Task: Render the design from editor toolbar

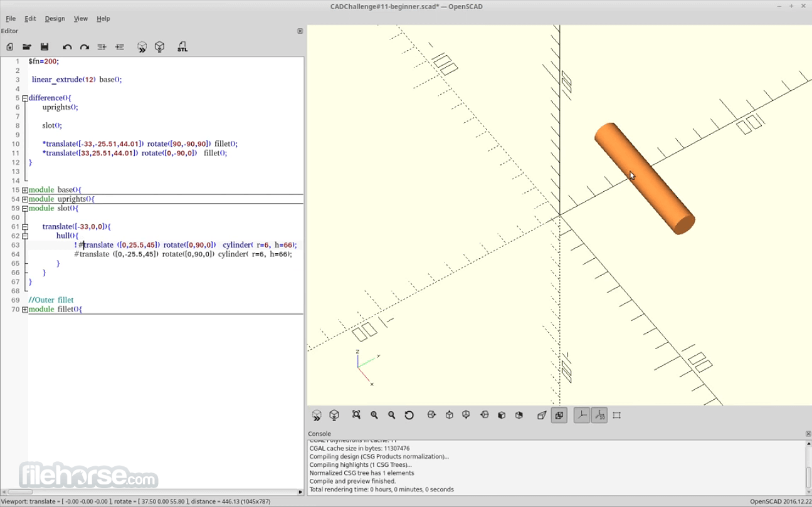Action: point(160,47)
